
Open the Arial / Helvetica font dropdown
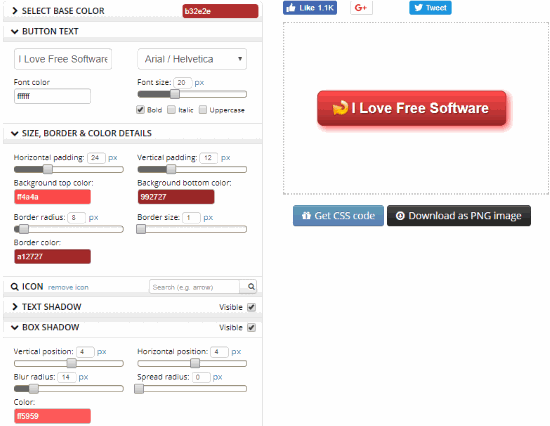192,59
